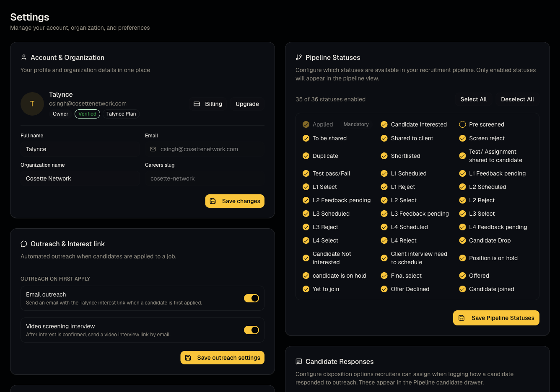Uncheck the Duplicate status
Image resolution: width=560 pixels, height=392 pixels.
(306, 156)
